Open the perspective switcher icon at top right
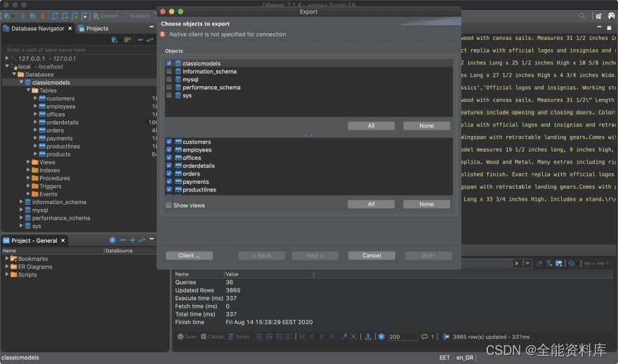Viewport: 618px width, 364px height. (x=598, y=16)
